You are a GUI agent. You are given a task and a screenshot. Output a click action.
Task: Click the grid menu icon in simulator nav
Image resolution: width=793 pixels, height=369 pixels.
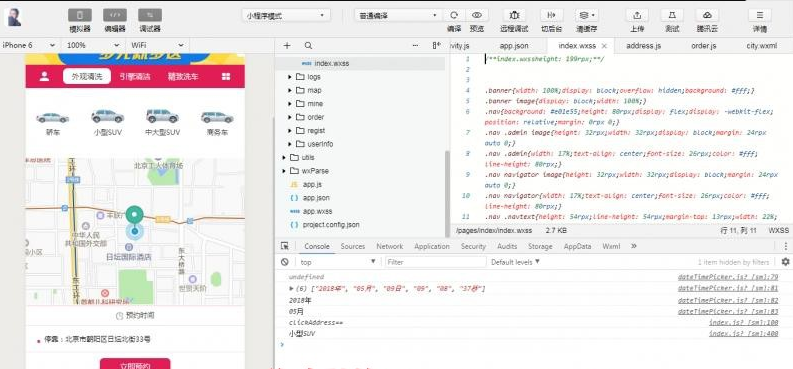(x=226, y=76)
